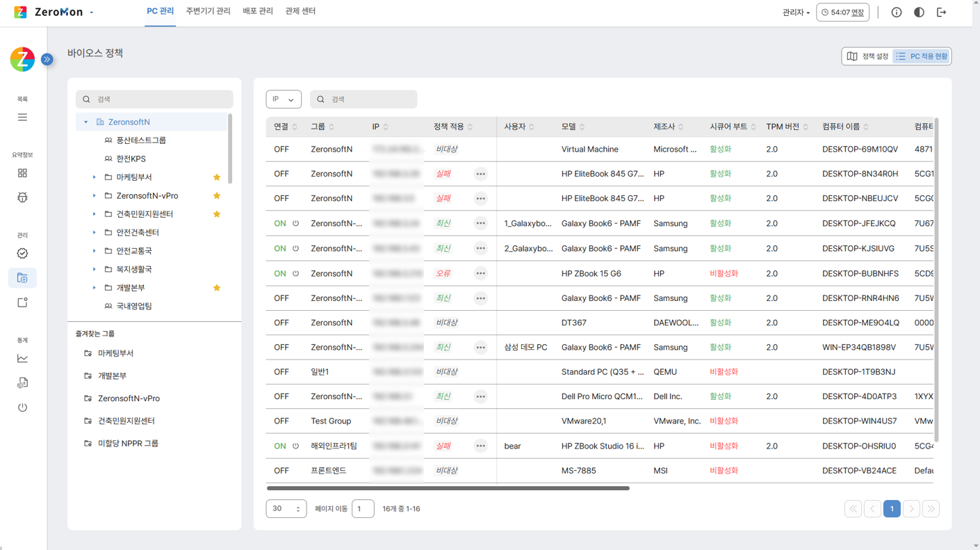This screenshot has height=550, width=980.
Task: Select the highlighted folder policy sidebar icon
Action: [22, 278]
